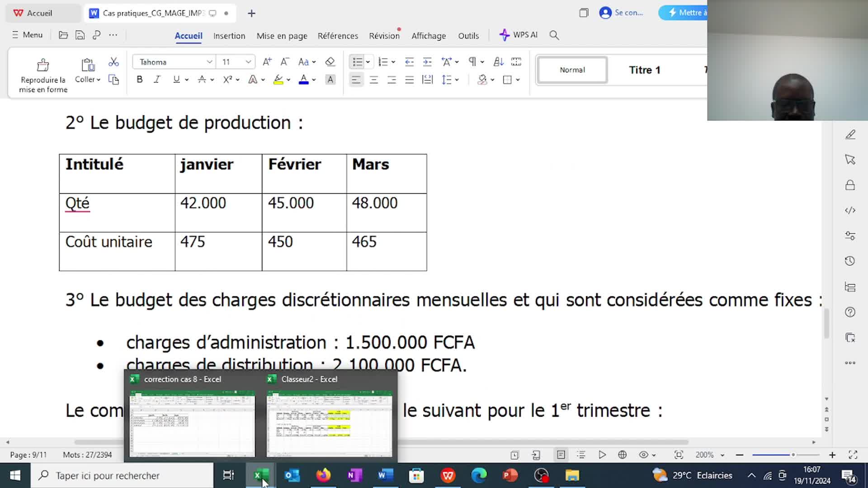The image size is (868, 488).
Task: Open the Références ribbon tab
Action: 338,36
